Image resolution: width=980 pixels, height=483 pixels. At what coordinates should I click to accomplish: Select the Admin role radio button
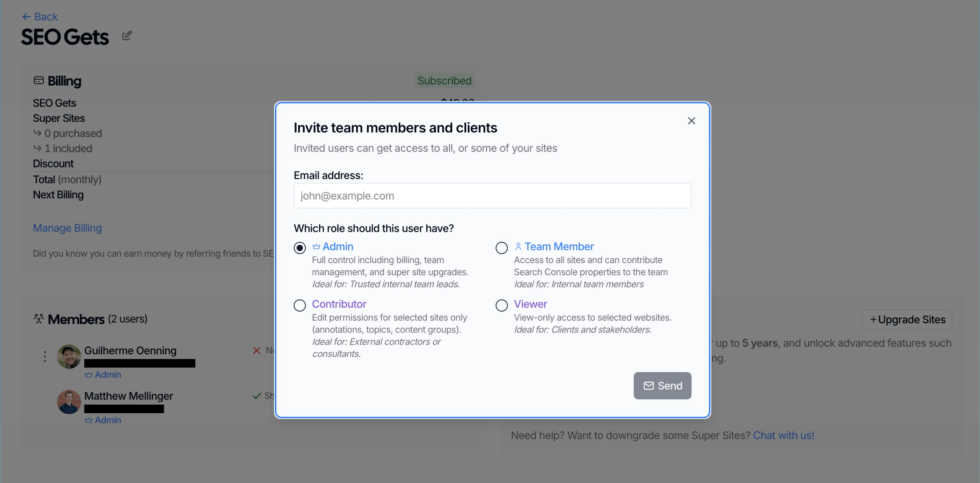(x=300, y=248)
